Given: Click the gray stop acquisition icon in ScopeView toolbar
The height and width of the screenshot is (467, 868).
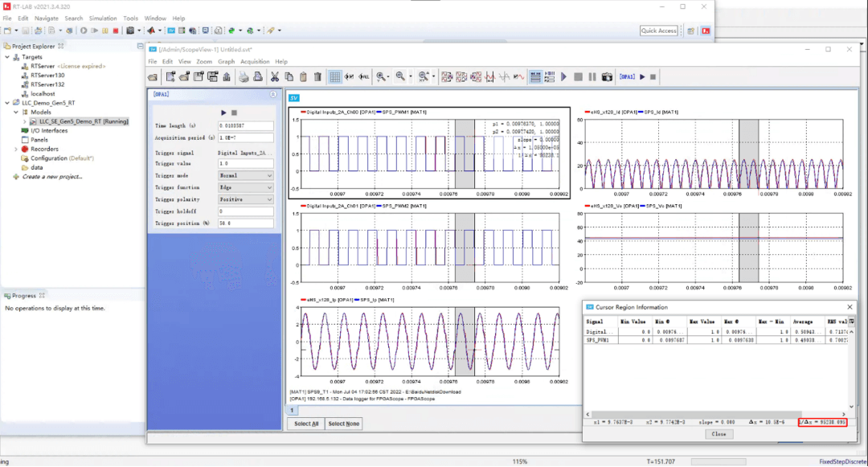Looking at the screenshot, I should coord(578,77).
